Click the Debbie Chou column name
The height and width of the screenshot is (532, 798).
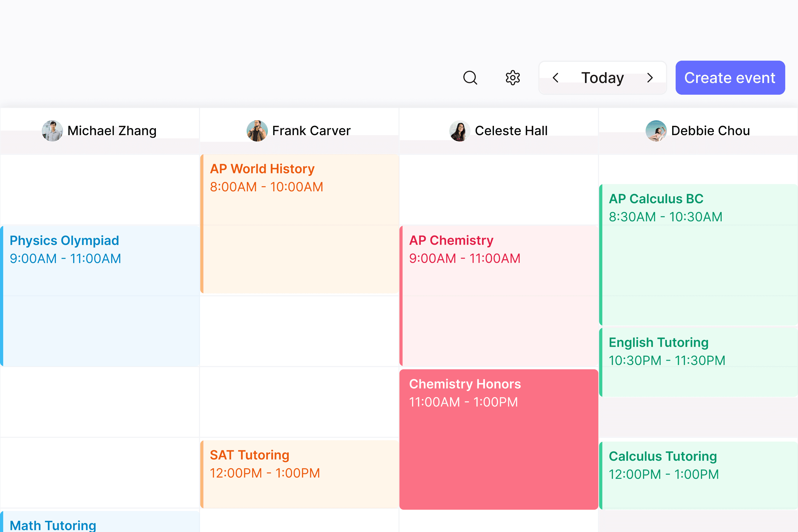pos(710,131)
